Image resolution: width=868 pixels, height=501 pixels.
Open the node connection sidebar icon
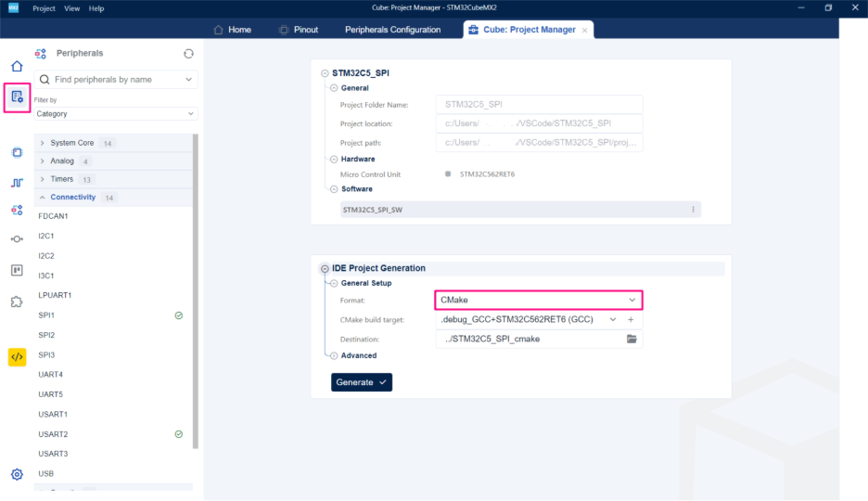click(18, 239)
